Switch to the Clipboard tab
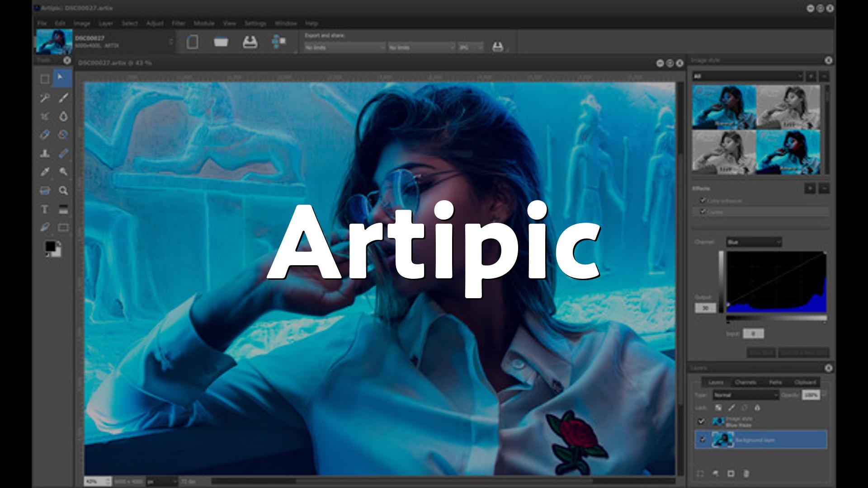 805,382
